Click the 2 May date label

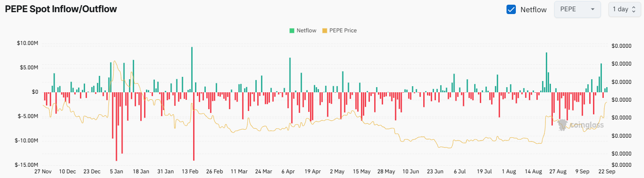tap(337, 171)
